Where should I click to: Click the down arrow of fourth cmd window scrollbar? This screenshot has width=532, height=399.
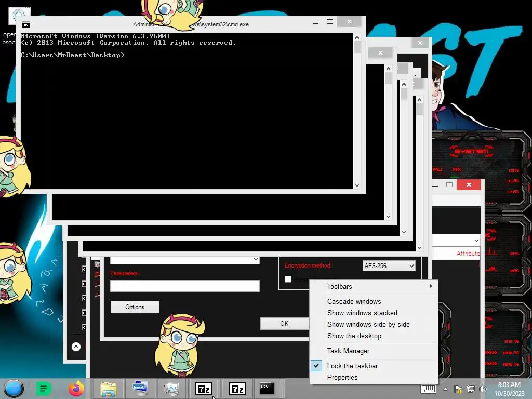click(419, 248)
